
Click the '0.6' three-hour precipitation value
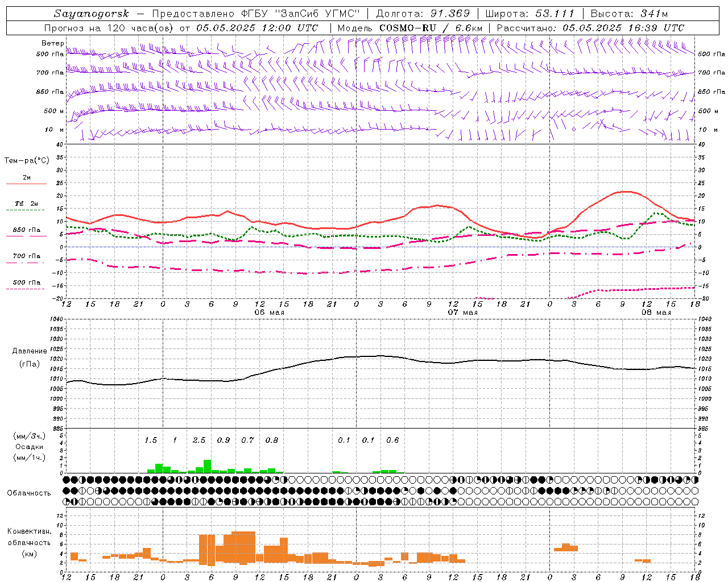392,440
